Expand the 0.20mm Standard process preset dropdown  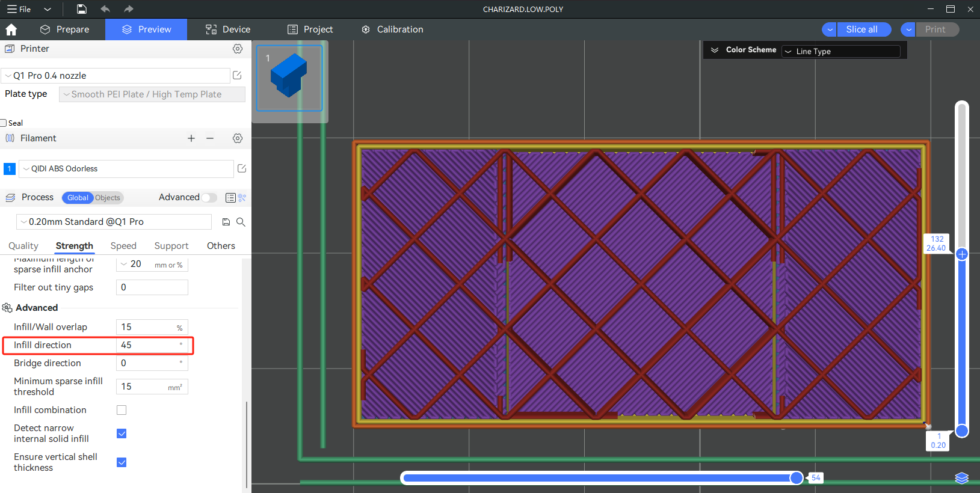click(114, 222)
